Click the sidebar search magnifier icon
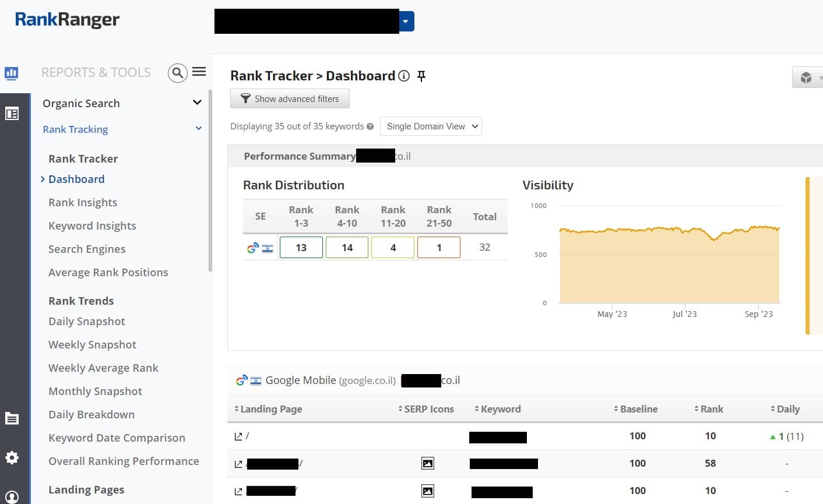The image size is (823, 504). pos(177,73)
